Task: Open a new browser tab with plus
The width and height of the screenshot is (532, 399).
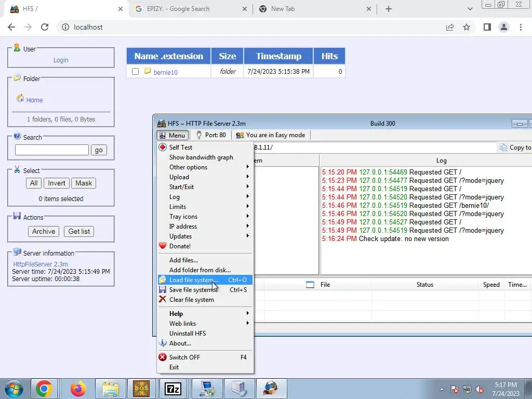Action: (x=389, y=9)
